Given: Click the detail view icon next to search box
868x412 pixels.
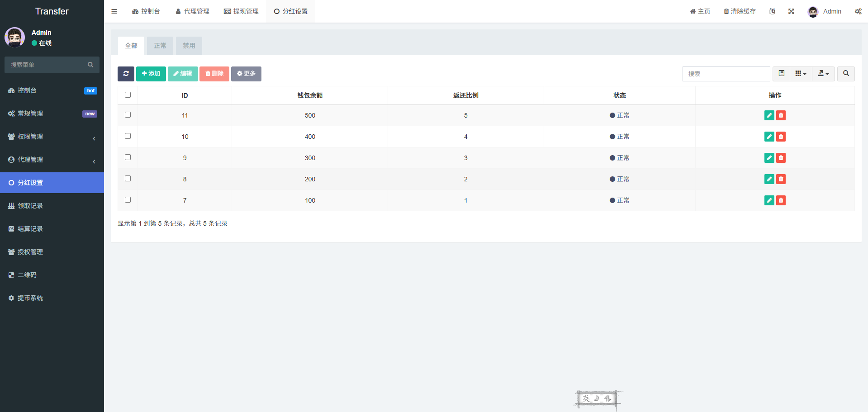Looking at the screenshot, I should click(781, 73).
